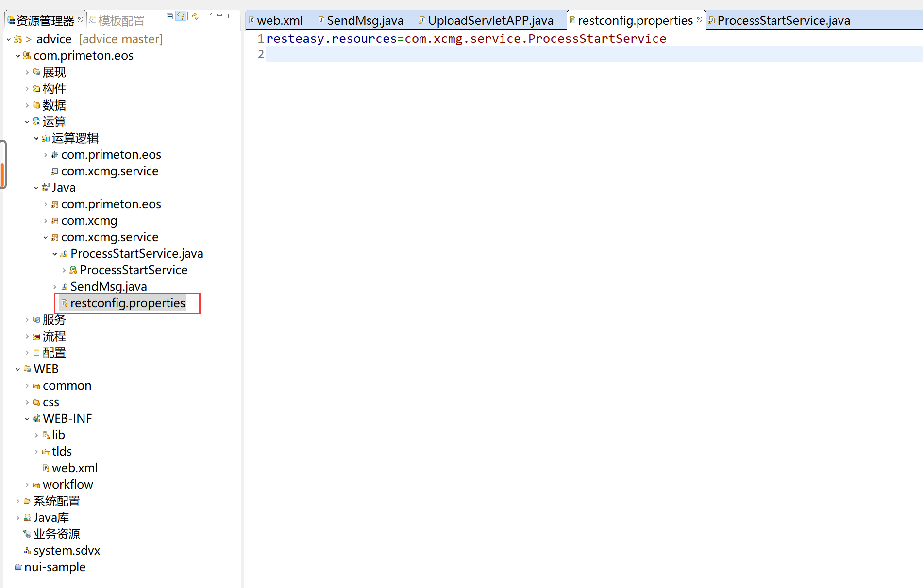The width and height of the screenshot is (923, 588).
Task: Click the left edge orange scroll handle
Action: [3, 175]
